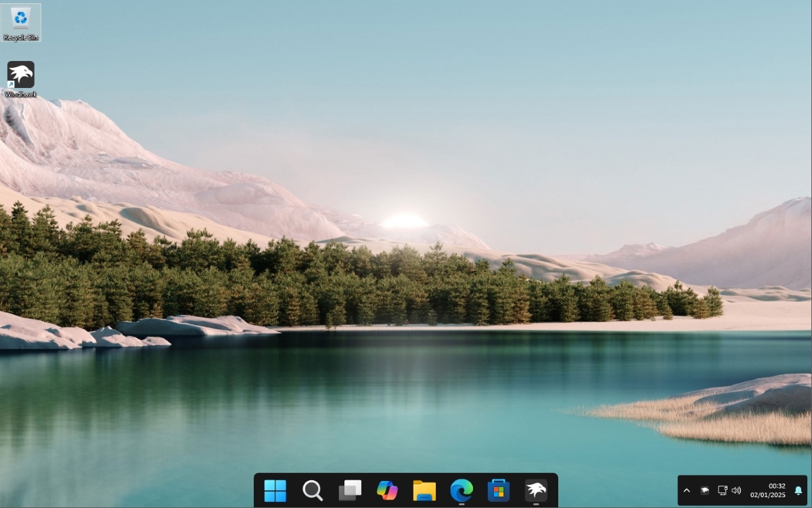Image resolution: width=812 pixels, height=508 pixels.
Task: Click the speaker icon to open volume slider
Action: click(738, 490)
